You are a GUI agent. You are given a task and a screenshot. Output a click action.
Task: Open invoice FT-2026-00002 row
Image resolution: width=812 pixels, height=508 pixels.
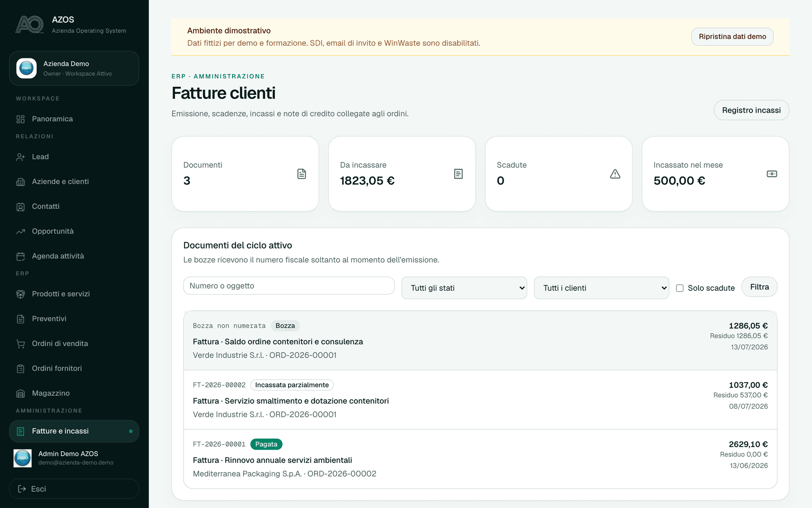coord(480,400)
